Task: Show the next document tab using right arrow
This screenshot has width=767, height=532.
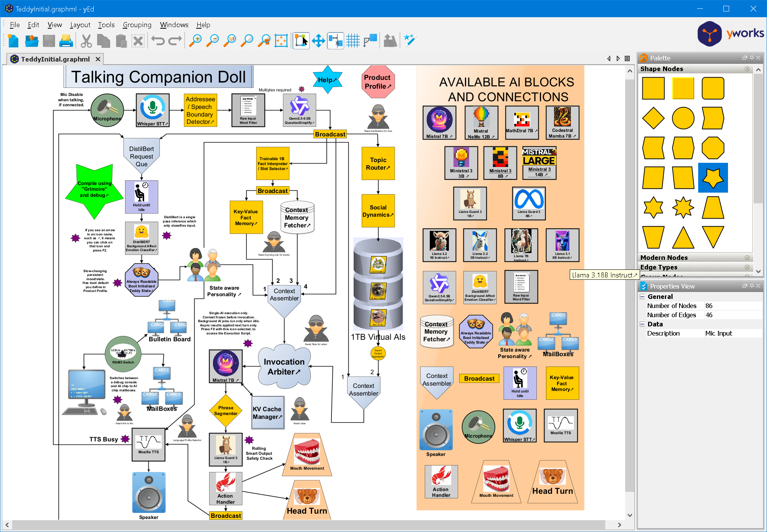Action: [618, 58]
